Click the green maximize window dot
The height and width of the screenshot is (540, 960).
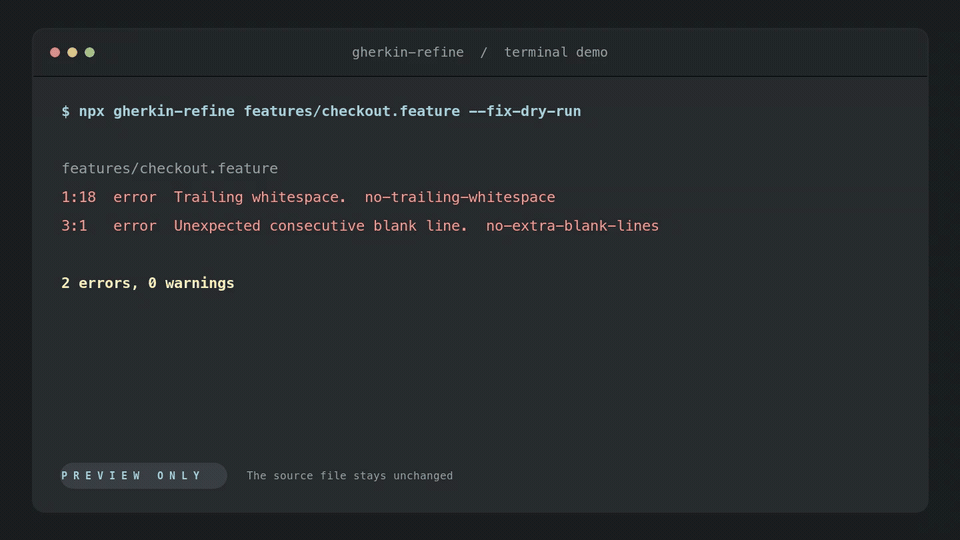coord(89,53)
